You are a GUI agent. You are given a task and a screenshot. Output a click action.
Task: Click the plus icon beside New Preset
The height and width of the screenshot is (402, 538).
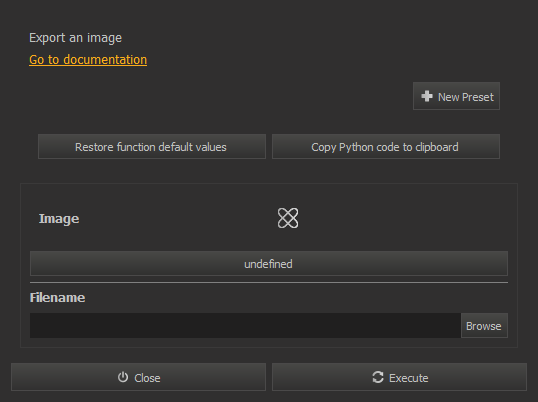click(427, 96)
